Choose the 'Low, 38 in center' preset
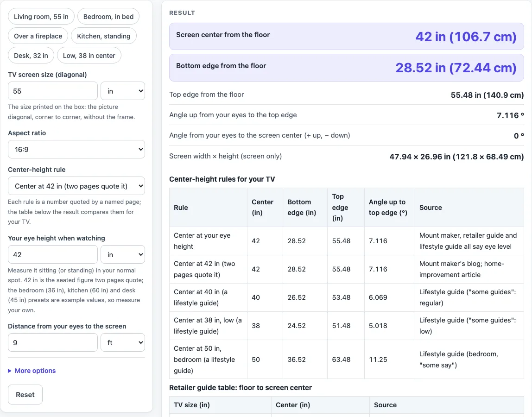The image size is (532, 417). (x=89, y=55)
